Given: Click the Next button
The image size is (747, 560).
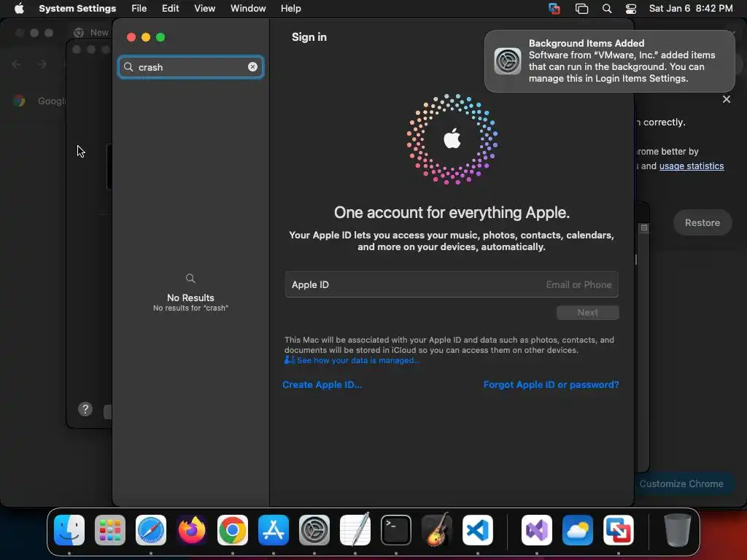Looking at the screenshot, I should 587,312.
